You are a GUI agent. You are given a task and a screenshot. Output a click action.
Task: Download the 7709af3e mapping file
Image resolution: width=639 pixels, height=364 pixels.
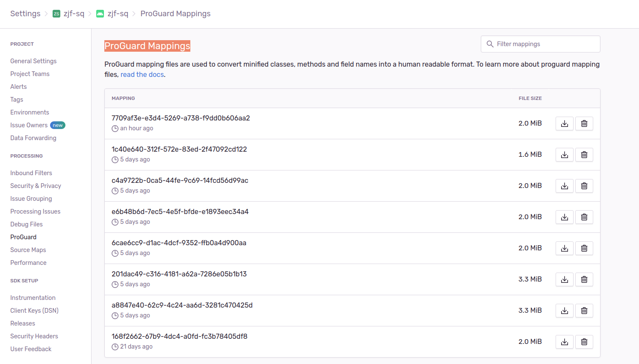564,123
